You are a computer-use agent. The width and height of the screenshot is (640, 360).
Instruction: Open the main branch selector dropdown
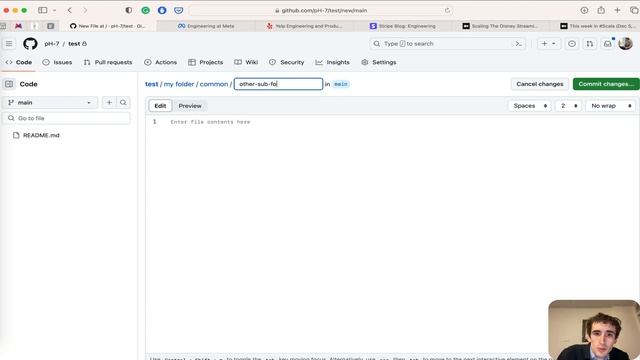click(x=50, y=102)
